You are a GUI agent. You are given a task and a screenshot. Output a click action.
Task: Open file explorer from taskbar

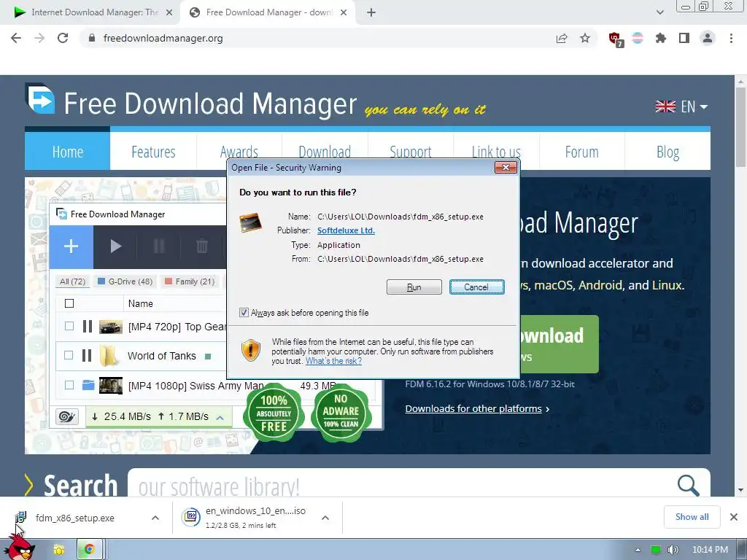click(x=59, y=550)
